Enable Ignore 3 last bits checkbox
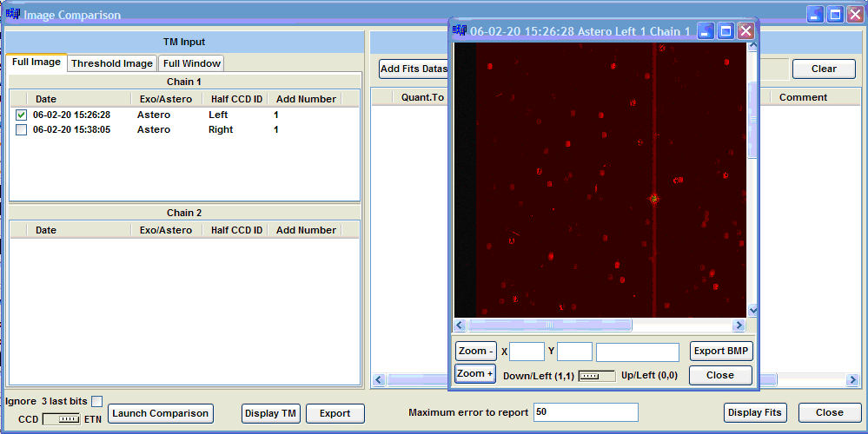The height and width of the screenshot is (434, 868). (x=96, y=401)
